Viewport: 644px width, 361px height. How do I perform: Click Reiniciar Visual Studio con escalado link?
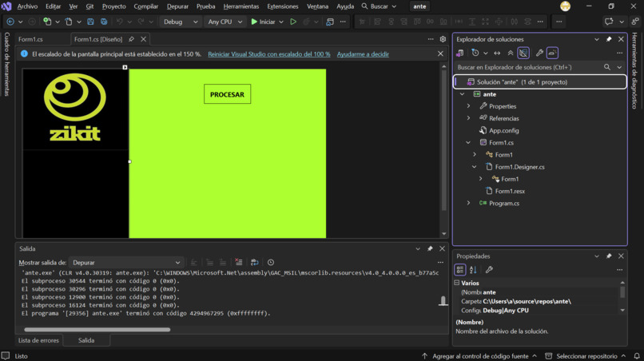269,54
